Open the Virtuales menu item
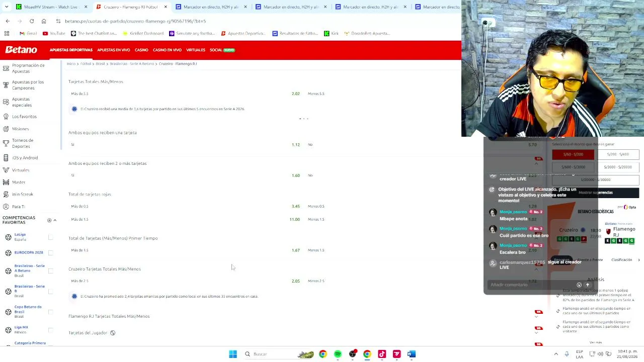Viewport: 644px width, 362px height. pyautogui.click(x=196, y=50)
